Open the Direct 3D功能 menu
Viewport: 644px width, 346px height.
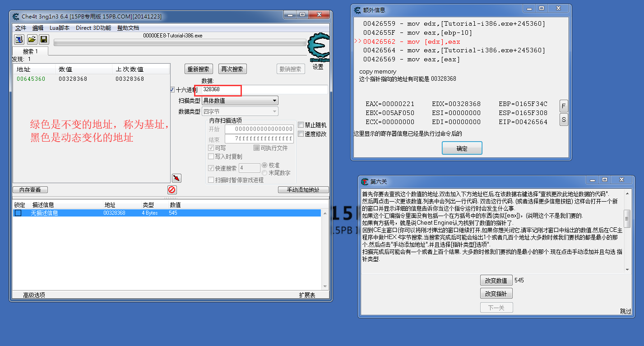(93, 28)
